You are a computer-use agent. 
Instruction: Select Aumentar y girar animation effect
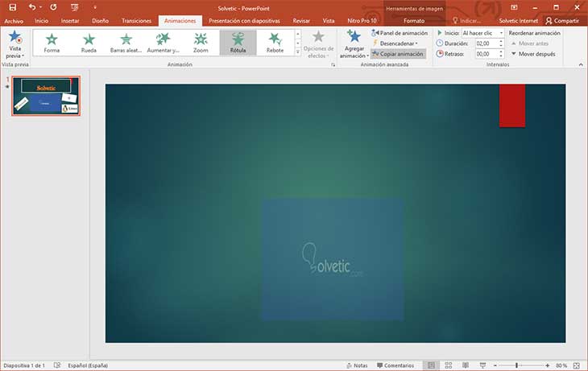(x=164, y=43)
